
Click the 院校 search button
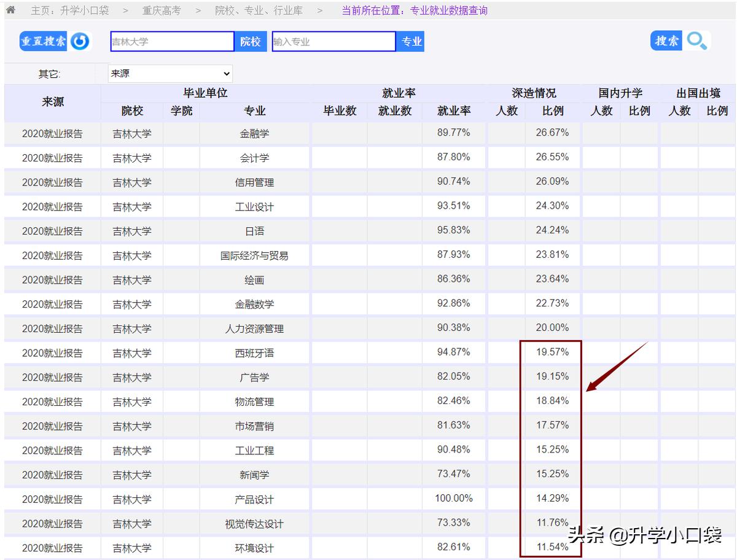click(251, 41)
